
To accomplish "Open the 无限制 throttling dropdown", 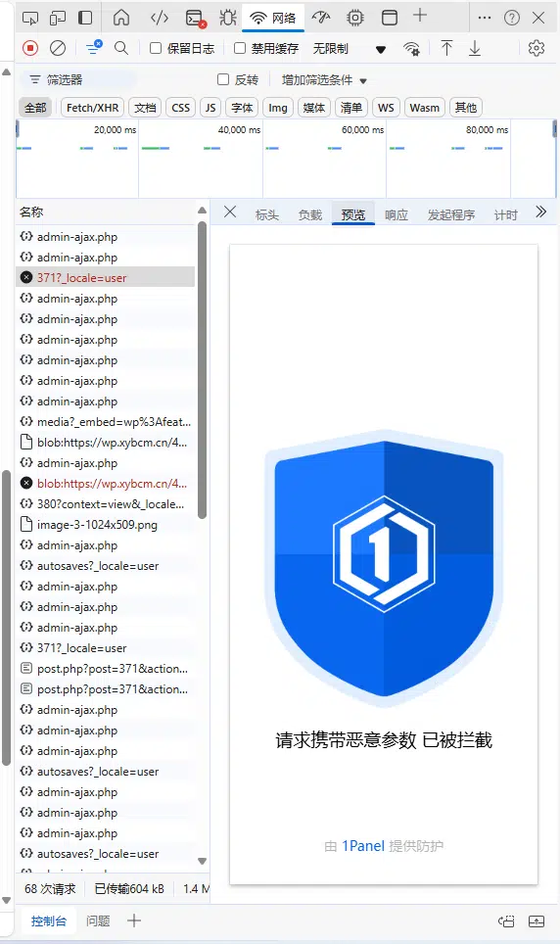I will (x=350, y=49).
